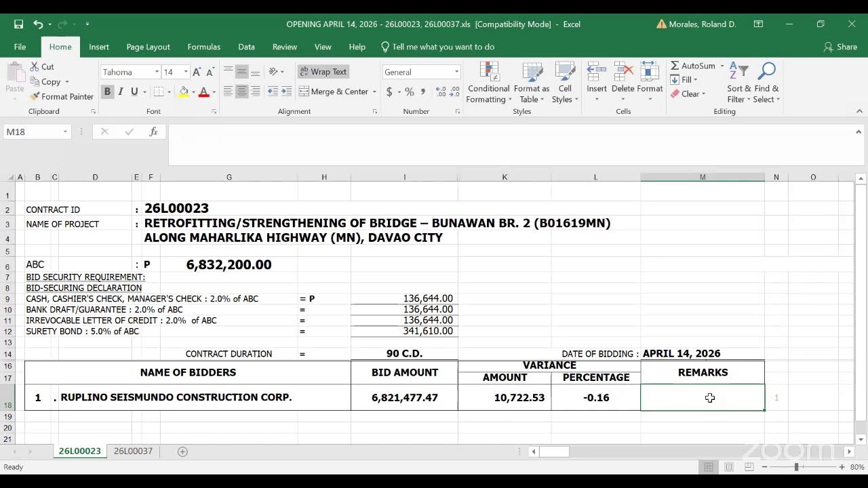Open Find & Select
Viewport: 868px width, 488px height.
(766, 83)
